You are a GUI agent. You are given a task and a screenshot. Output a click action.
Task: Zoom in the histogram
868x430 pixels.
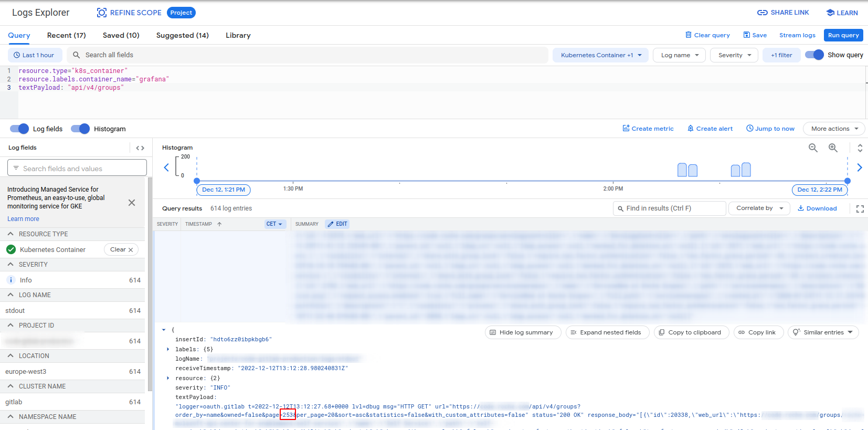pyautogui.click(x=833, y=148)
